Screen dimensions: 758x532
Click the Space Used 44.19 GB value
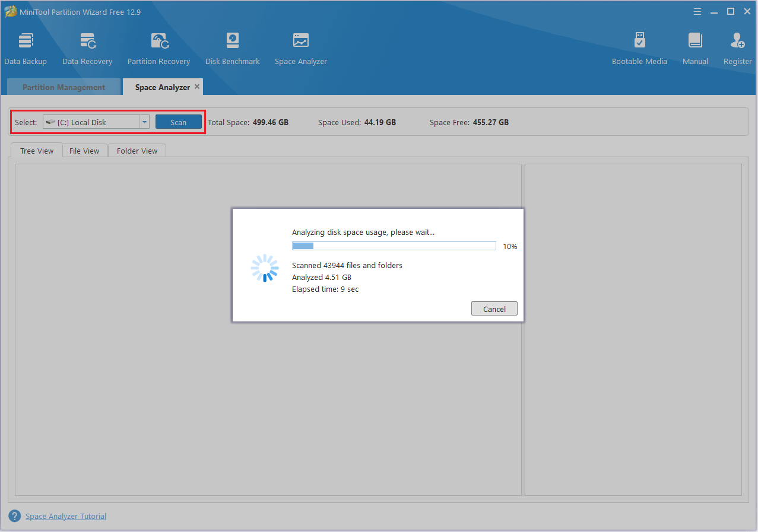point(380,123)
